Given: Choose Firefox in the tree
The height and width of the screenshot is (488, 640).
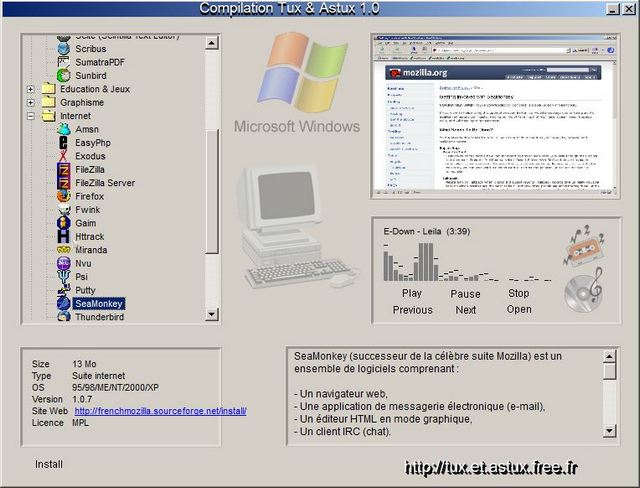Looking at the screenshot, I should point(89,196).
